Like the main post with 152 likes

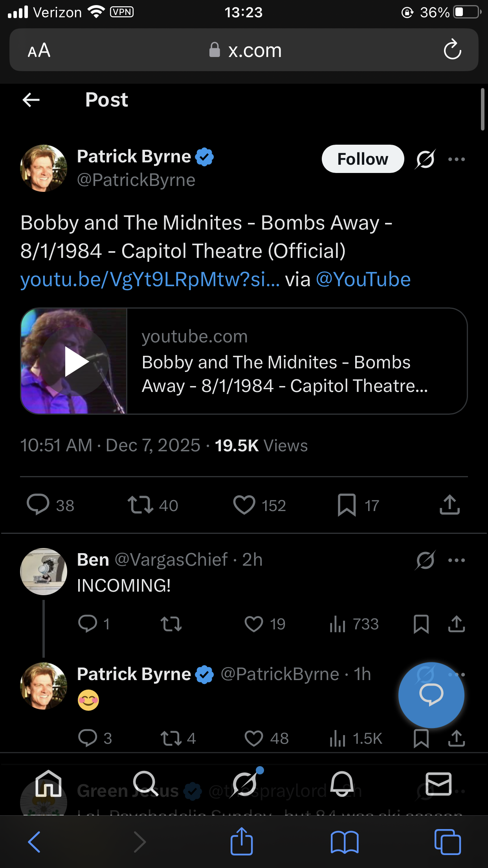point(244,505)
